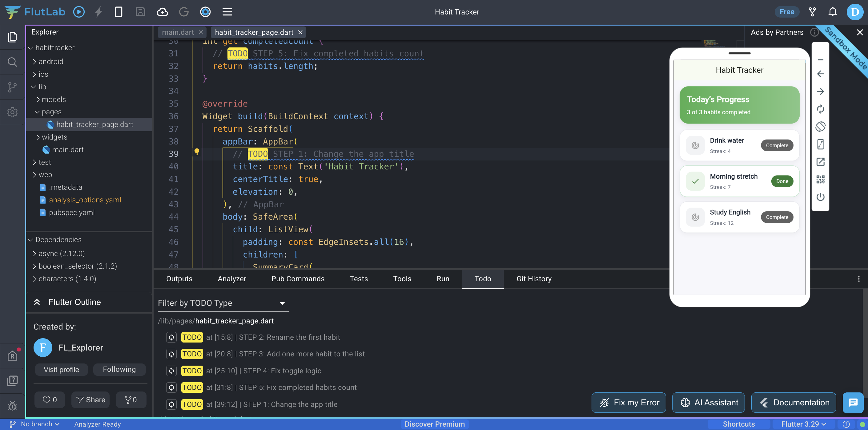Click the QR code icon beside emulator
This screenshot has width=868, height=430.
tap(820, 179)
